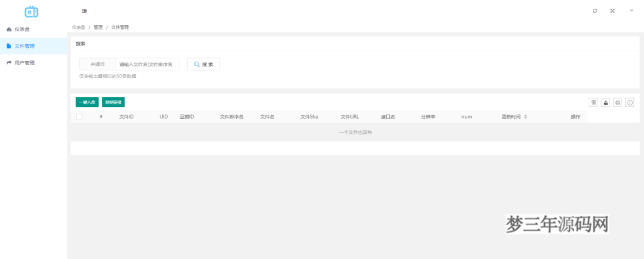Toggle fullscreen mode icon
Image resolution: width=644 pixels, height=259 pixels.
point(613,11)
